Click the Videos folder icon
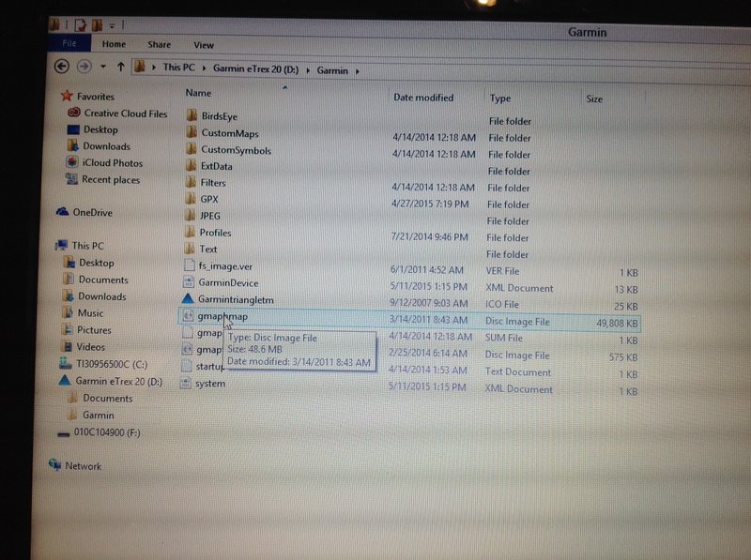This screenshot has height=560, width=751. 66,346
